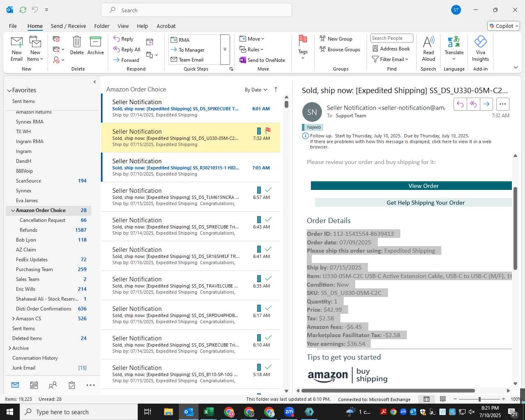Click zoom in plus button in status bar
Image resolution: width=525 pixels, height=420 pixels.
[503, 399]
